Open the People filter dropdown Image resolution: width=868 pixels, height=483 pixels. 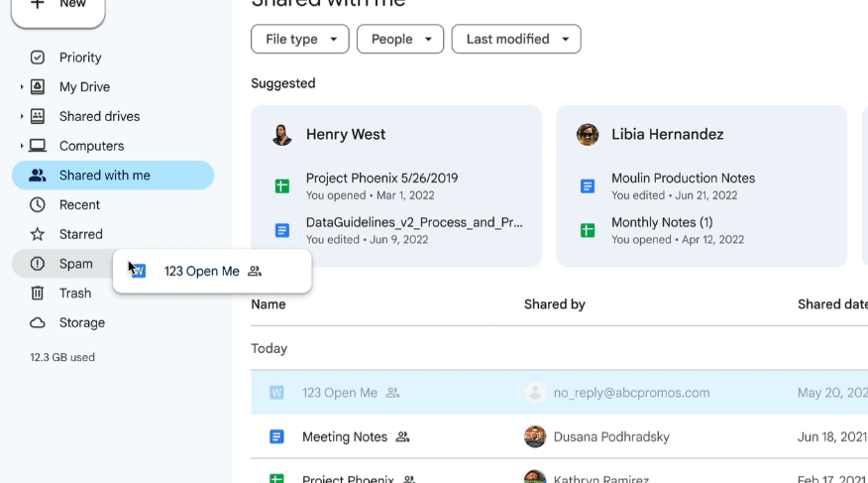coord(400,40)
